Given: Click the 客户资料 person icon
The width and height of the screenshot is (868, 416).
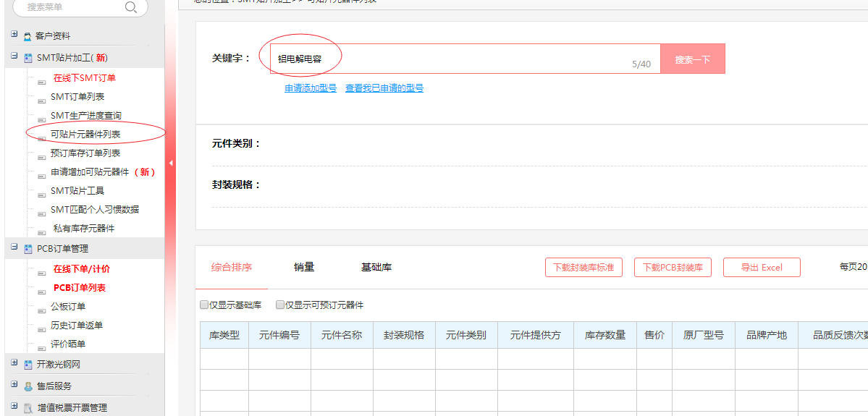Looking at the screenshot, I should (x=28, y=36).
